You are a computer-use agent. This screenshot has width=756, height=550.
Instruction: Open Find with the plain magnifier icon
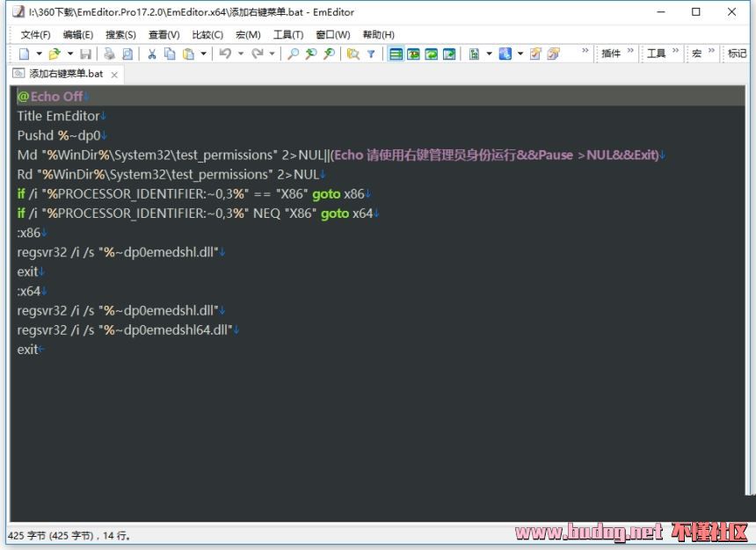coord(293,54)
